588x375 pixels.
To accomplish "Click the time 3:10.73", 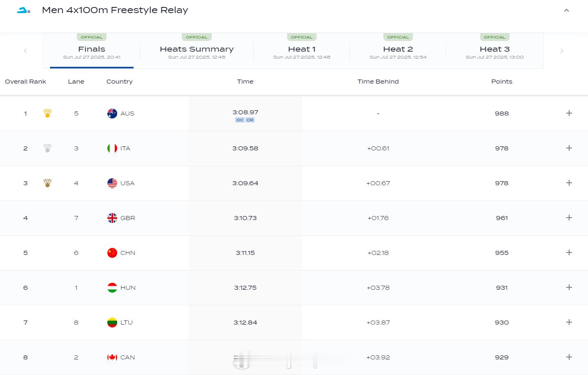I will (x=245, y=218).
